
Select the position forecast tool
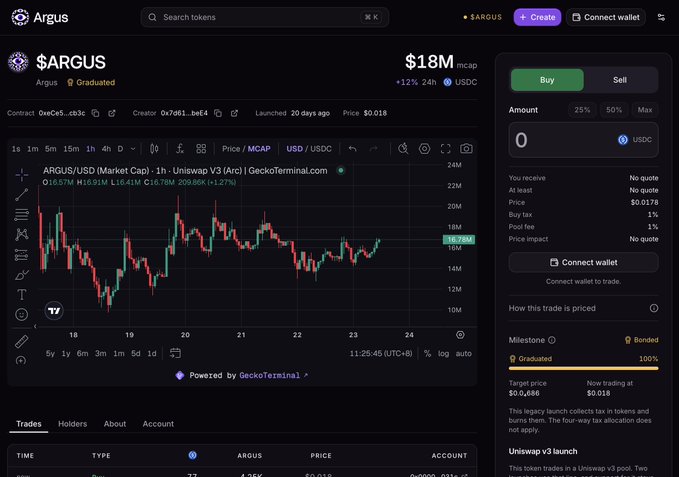pos(22,255)
